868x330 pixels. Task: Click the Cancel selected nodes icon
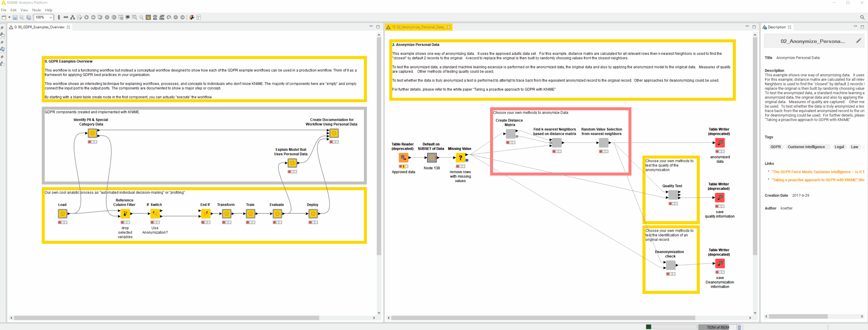pos(107,17)
